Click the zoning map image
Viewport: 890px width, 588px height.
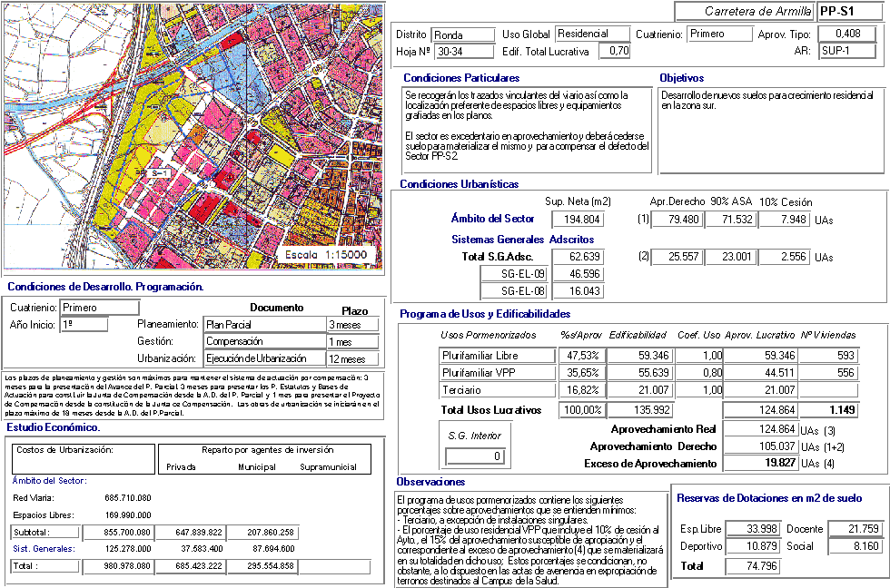click(193, 138)
